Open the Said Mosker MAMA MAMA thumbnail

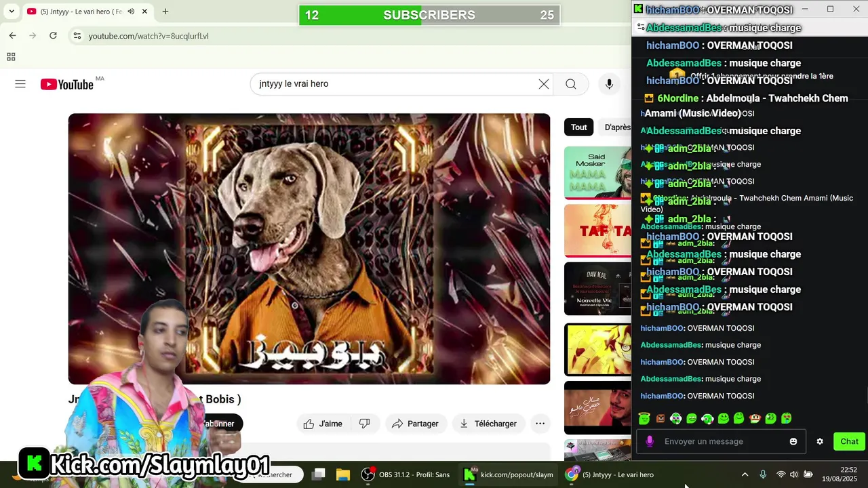coord(597,173)
